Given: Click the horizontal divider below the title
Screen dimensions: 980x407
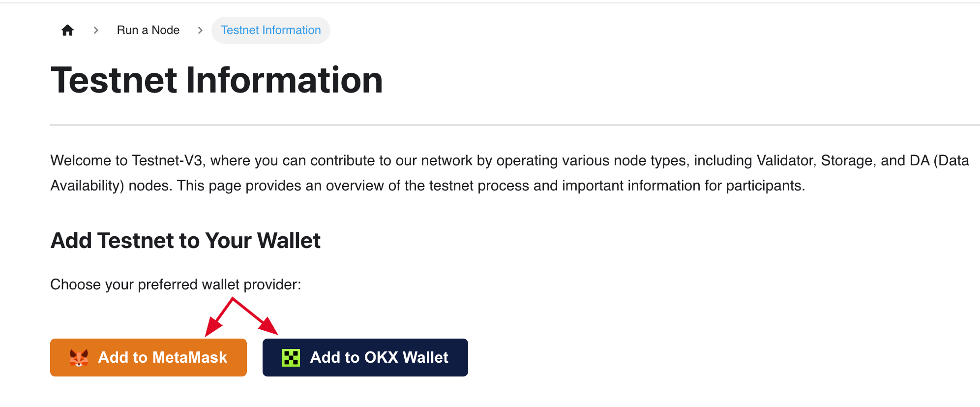Looking at the screenshot, I should click(x=515, y=125).
